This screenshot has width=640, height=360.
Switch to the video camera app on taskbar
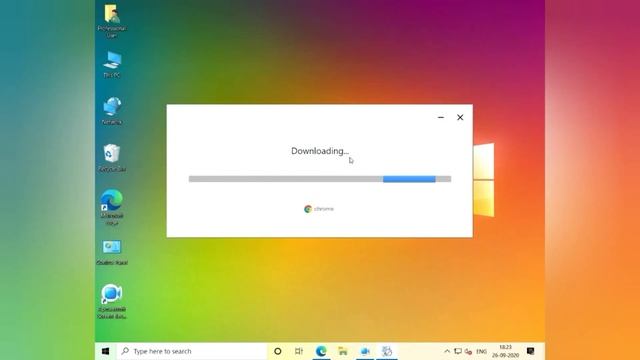pyautogui.click(x=365, y=351)
